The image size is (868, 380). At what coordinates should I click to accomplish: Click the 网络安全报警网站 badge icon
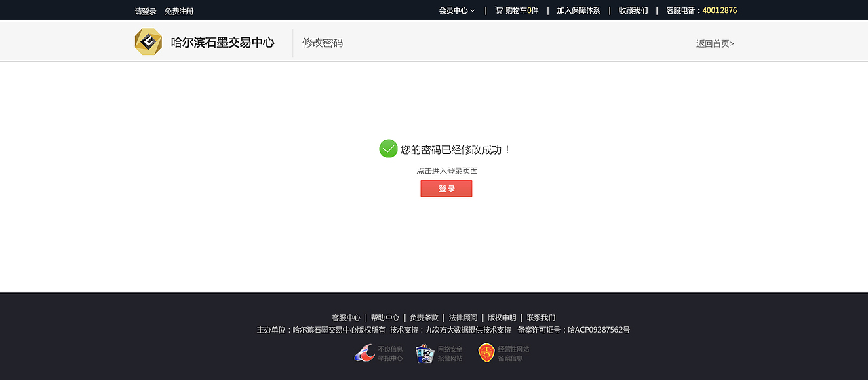pyautogui.click(x=425, y=354)
